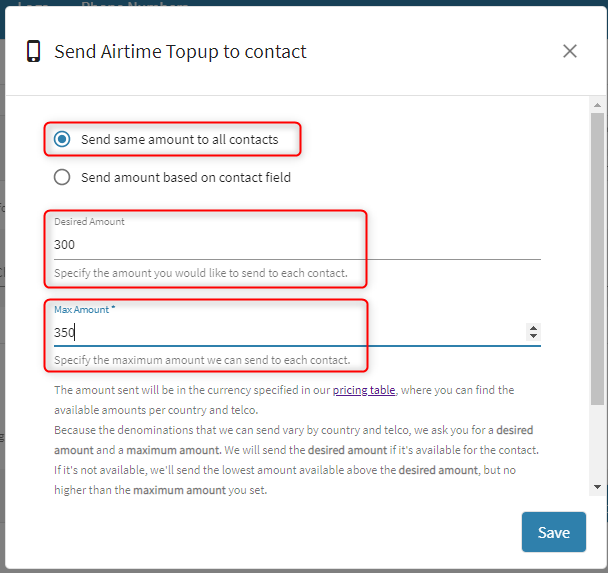
Task: Choose 'Send amount based on contact field'
Action: point(62,177)
